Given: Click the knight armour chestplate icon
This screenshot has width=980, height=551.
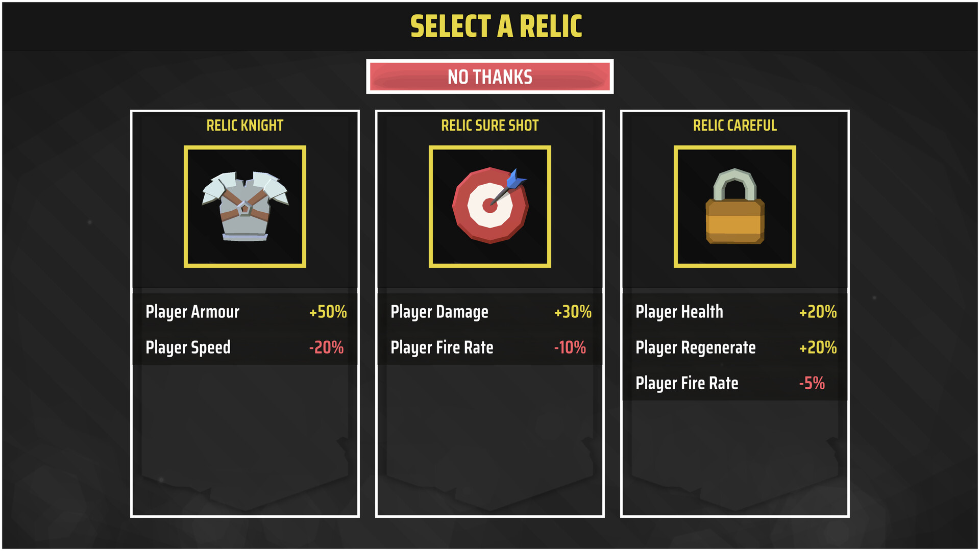Looking at the screenshot, I should tap(245, 207).
